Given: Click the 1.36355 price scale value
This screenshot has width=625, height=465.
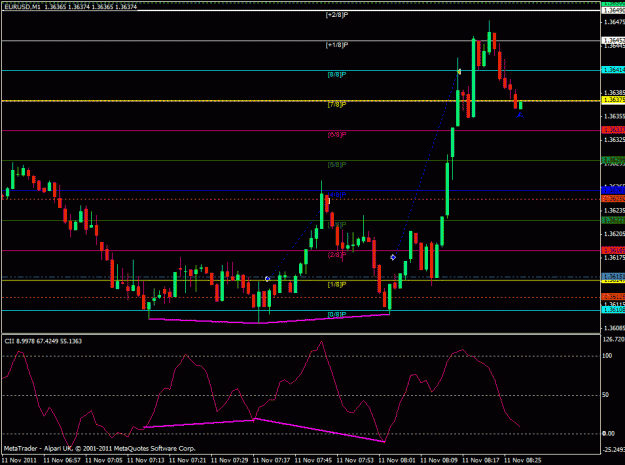Looking at the screenshot, I should (614, 116).
